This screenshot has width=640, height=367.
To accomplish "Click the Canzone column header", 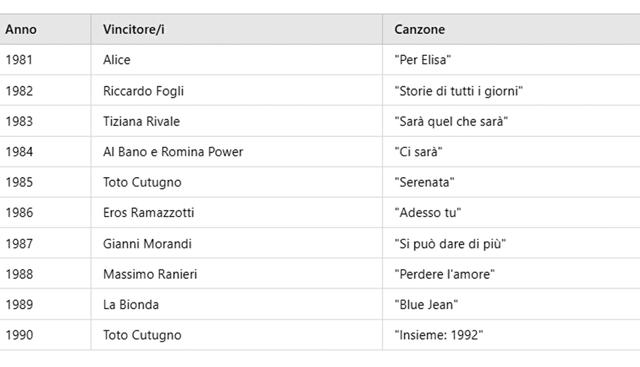I will pyautogui.click(x=511, y=29).
